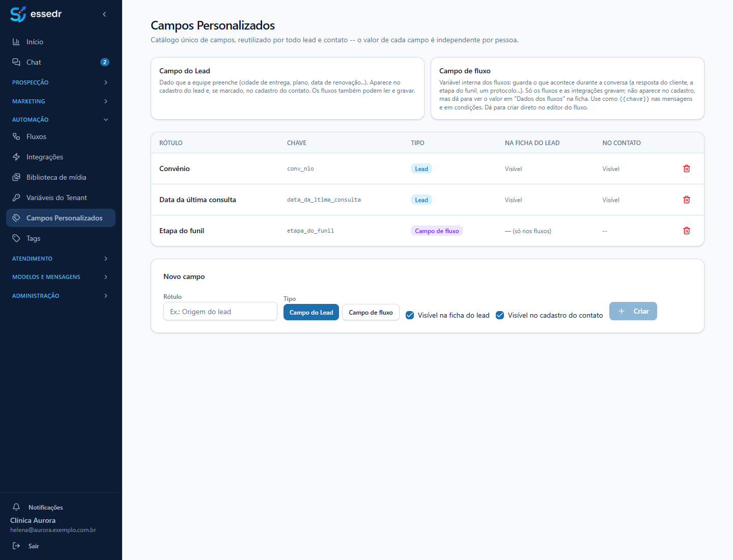The width and height of the screenshot is (733, 560).
Task: Delete the Convênio field with trash icon
Action: pos(687,169)
